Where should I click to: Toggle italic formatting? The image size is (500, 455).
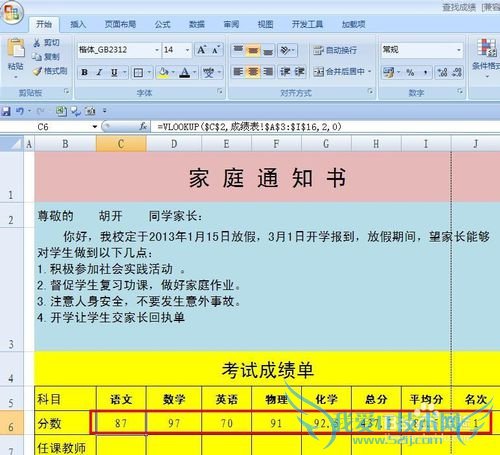pos(99,72)
